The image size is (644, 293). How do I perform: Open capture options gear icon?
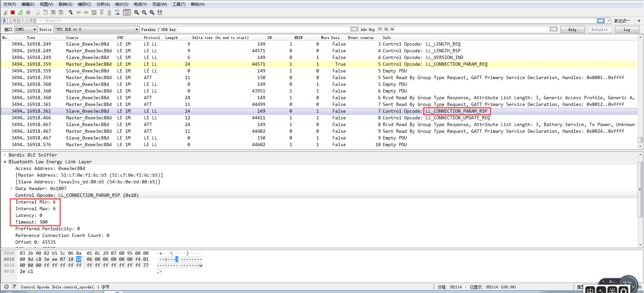28,12
